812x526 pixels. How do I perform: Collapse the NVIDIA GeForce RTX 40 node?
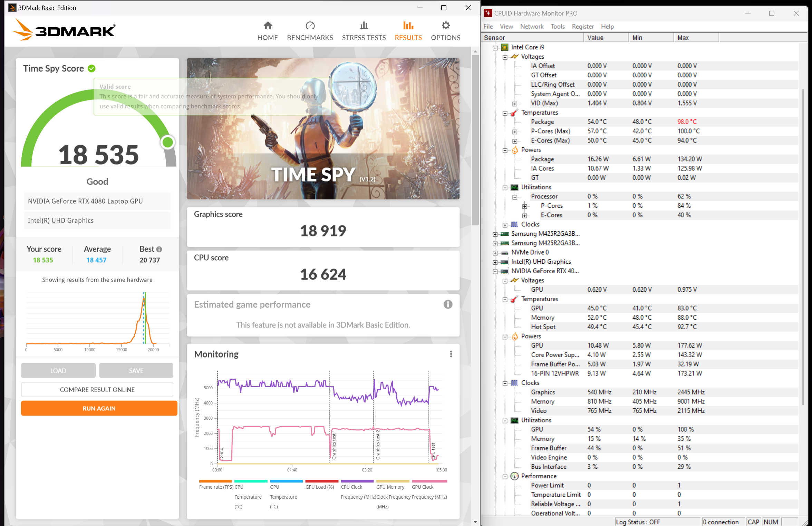[495, 271]
